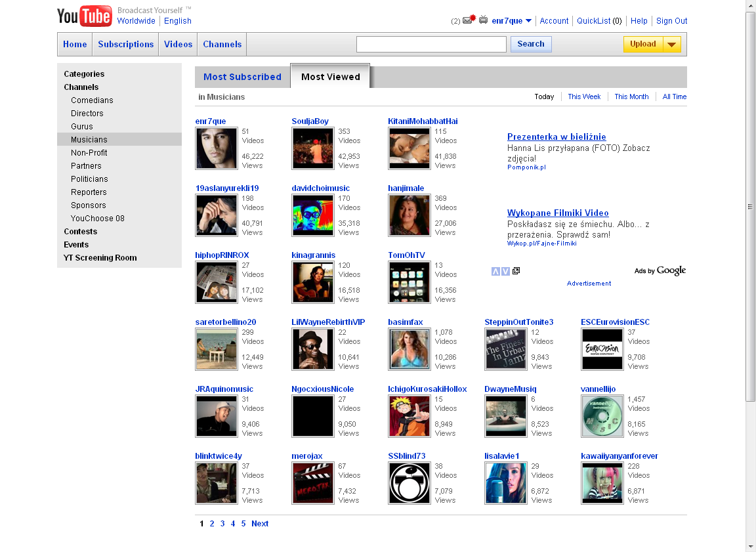Select Sponsors in the sidebar
Image resolution: width=756 pixels, height=552 pixels.
[88, 205]
